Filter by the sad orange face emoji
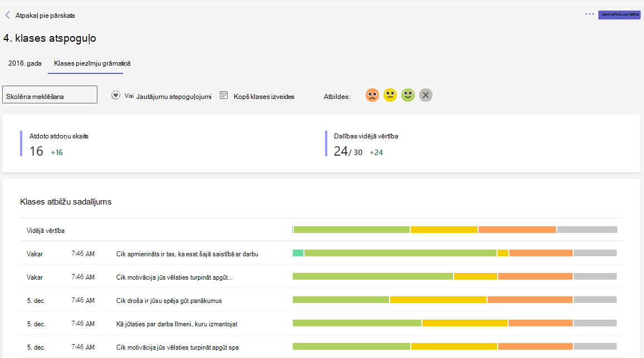 coord(372,95)
